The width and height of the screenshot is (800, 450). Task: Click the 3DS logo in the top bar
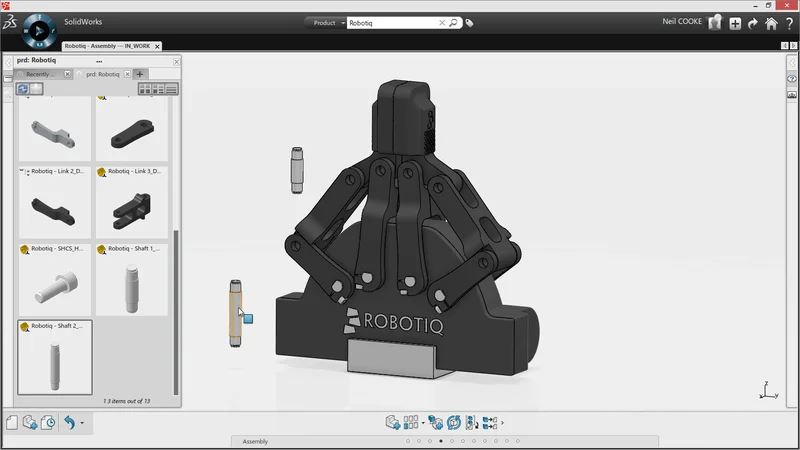click(x=10, y=22)
